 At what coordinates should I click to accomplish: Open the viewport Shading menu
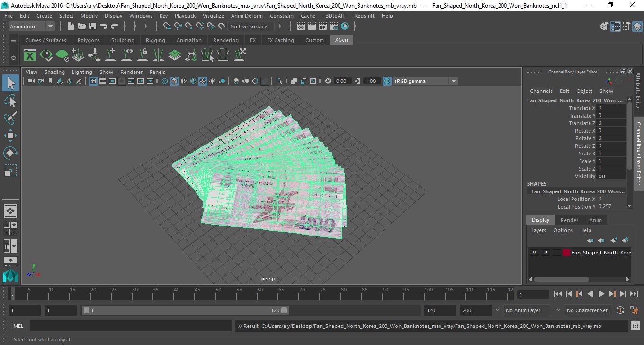tap(54, 72)
